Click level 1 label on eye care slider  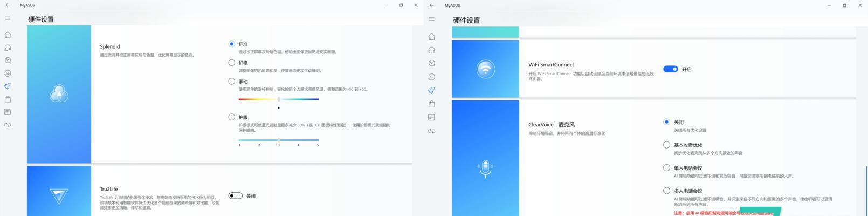tap(239, 145)
